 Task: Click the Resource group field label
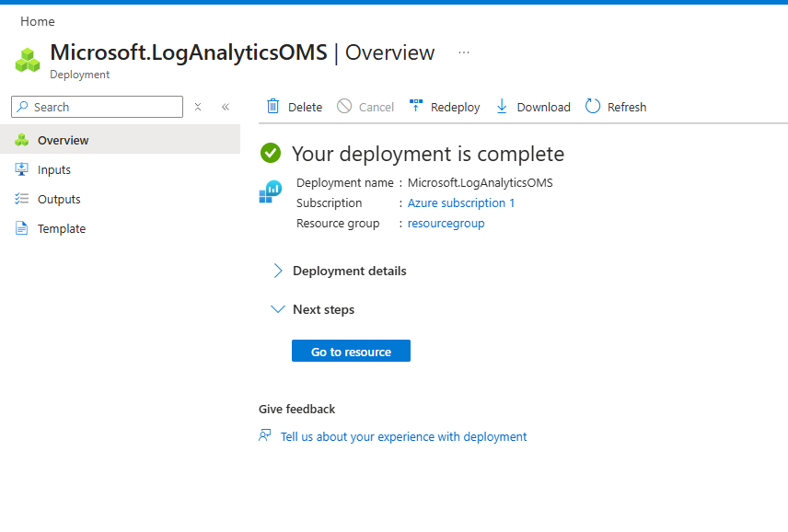338,223
